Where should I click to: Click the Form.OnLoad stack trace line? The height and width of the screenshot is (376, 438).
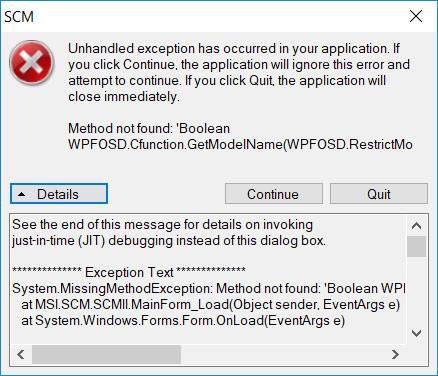click(183, 321)
